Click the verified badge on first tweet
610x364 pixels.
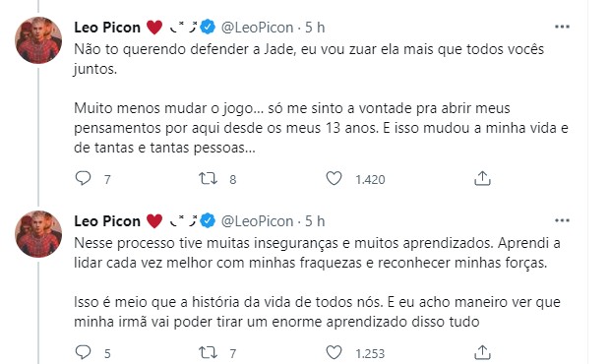pyautogui.click(x=208, y=27)
